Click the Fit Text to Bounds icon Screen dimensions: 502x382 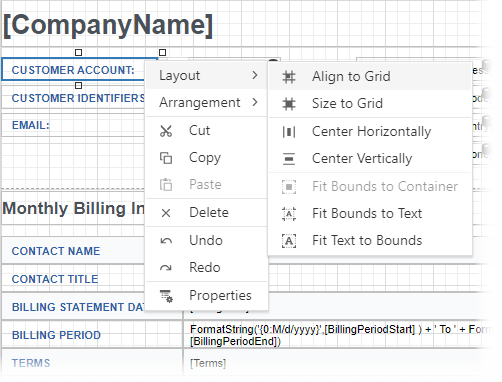click(289, 241)
